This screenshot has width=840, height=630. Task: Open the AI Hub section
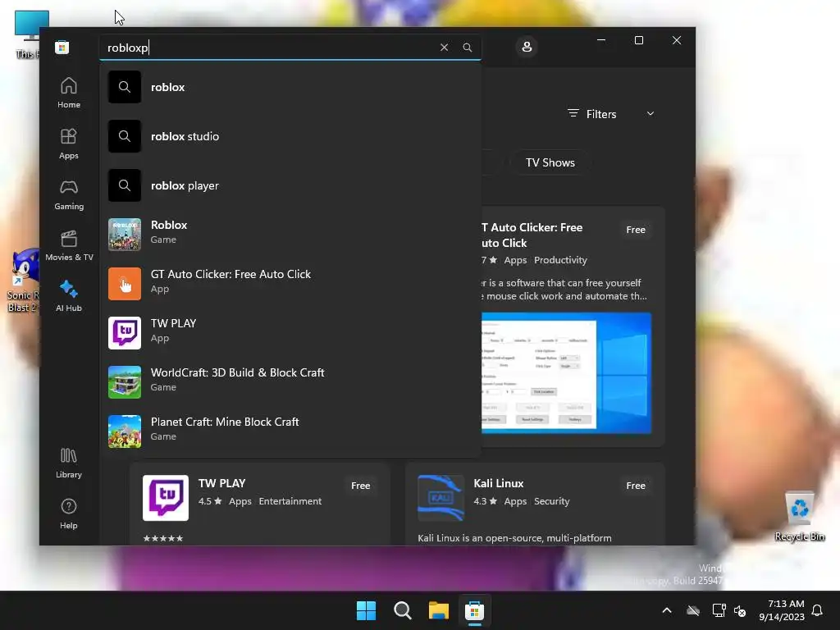pyautogui.click(x=69, y=296)
